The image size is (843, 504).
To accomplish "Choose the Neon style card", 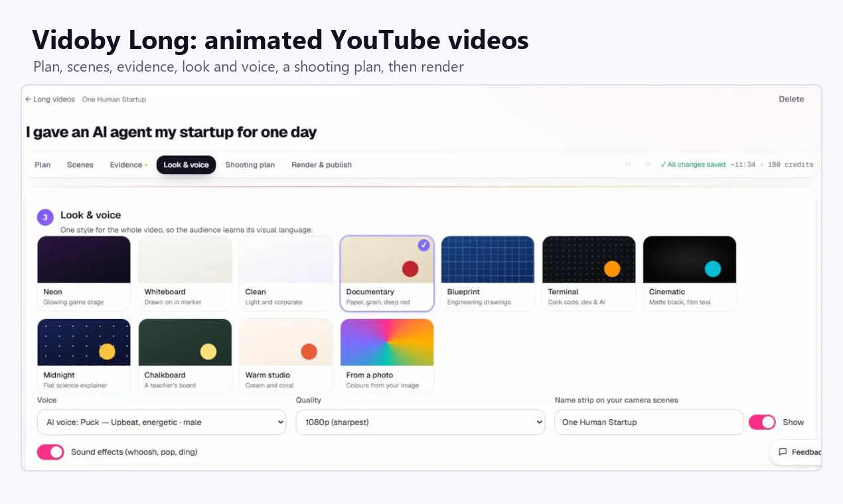I will 84,273.
